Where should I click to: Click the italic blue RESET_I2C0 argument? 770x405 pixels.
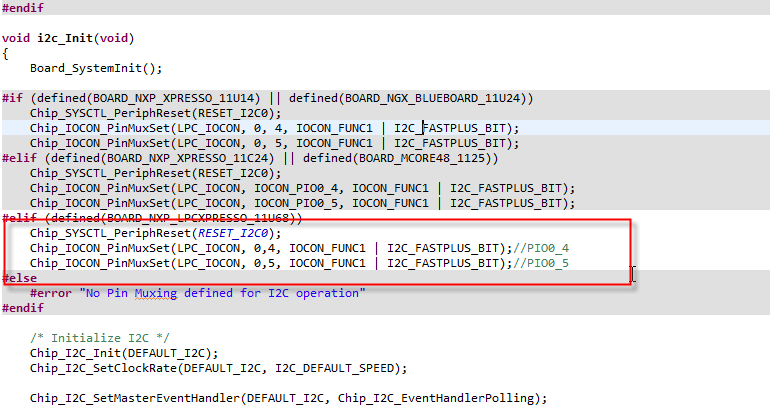(233, 233)
